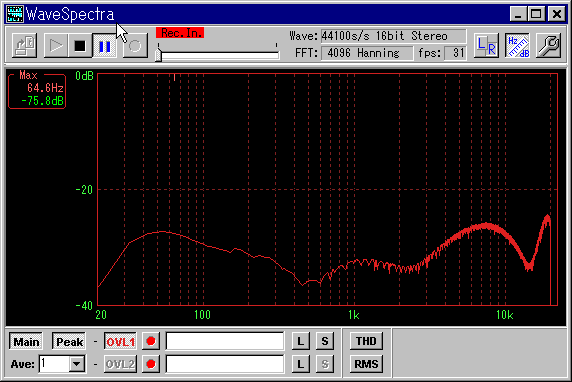This screenshot has width=572, height=382.
Task: Maximize the WaveSpectra window
Action: 536,14
